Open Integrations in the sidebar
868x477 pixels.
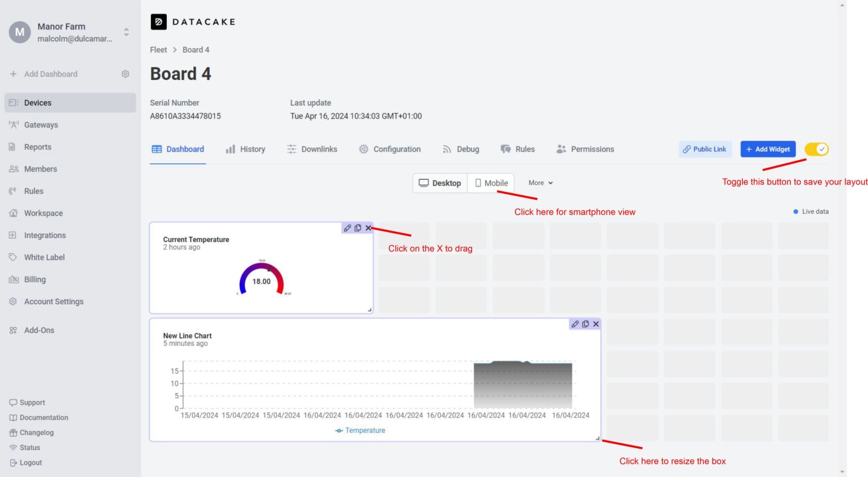point(45,236)
